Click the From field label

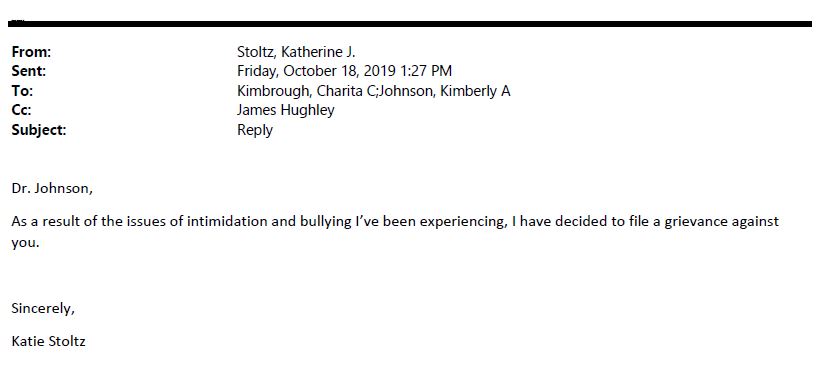pyautogui.click(x=31, y=52)
